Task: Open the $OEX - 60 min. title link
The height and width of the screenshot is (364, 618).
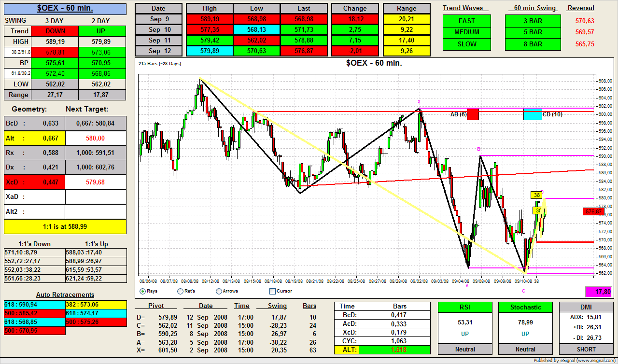Action: click(65, 8)
